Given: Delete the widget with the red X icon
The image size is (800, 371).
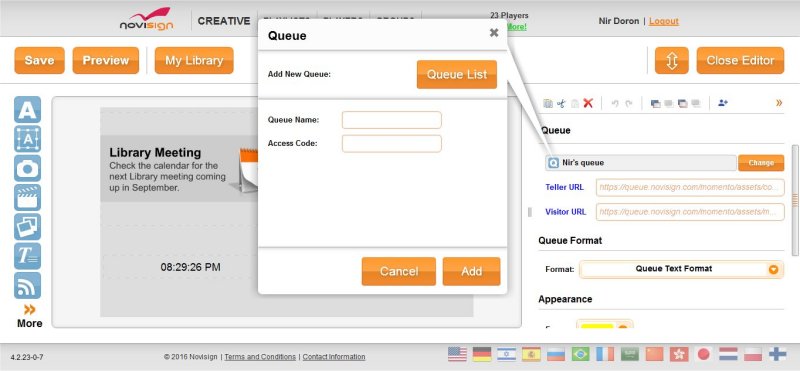Looking at the screenshot, I should [x=588, y=103].
